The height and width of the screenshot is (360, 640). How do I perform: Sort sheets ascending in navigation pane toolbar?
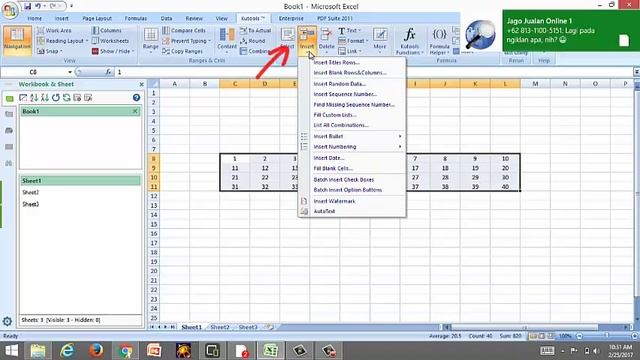click(34, 98)
